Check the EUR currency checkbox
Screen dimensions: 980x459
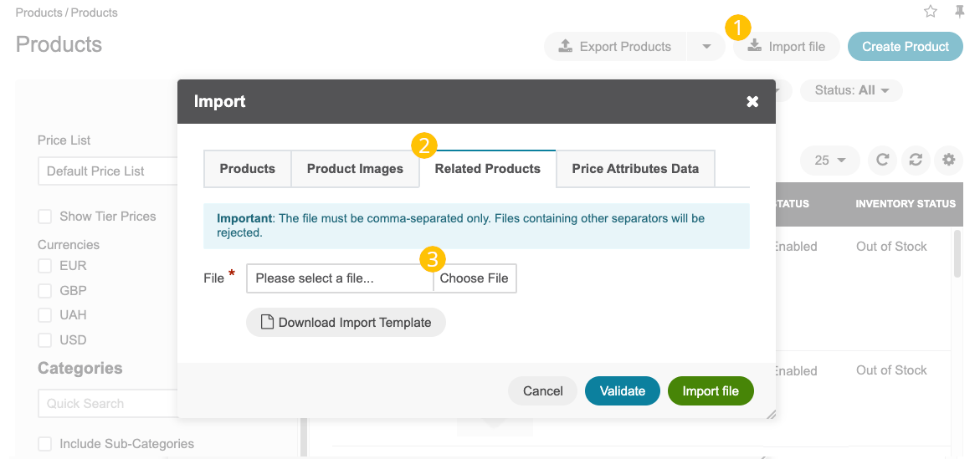click(x=44, y=266)
